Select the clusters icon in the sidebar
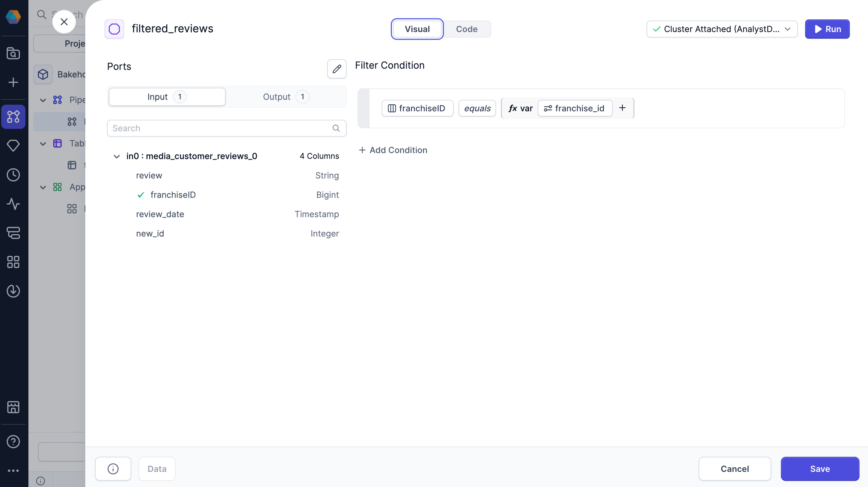868x487 pixels. click(x=14, y=233)
